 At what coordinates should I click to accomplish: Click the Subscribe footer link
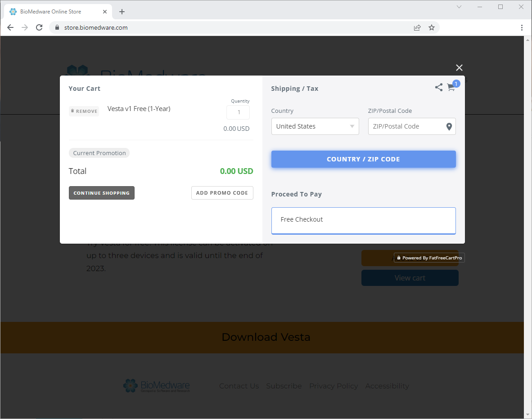tap(284, 386)
